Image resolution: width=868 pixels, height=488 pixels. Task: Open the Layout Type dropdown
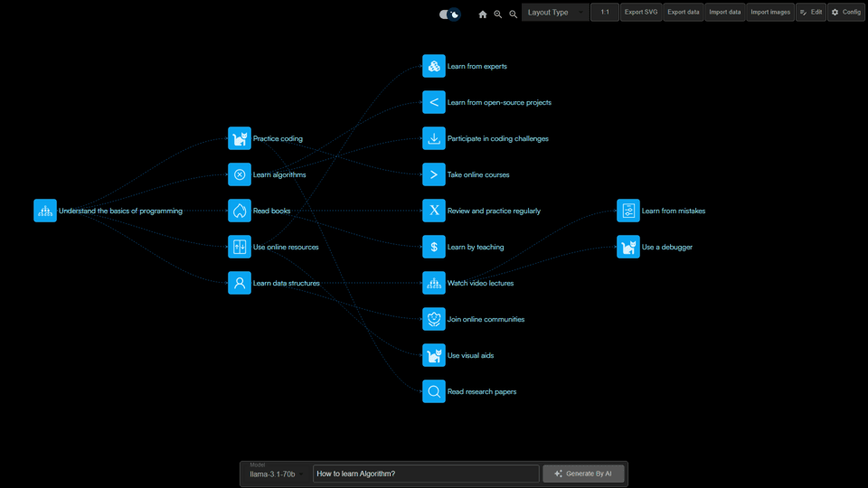click(x=555, y=12)
